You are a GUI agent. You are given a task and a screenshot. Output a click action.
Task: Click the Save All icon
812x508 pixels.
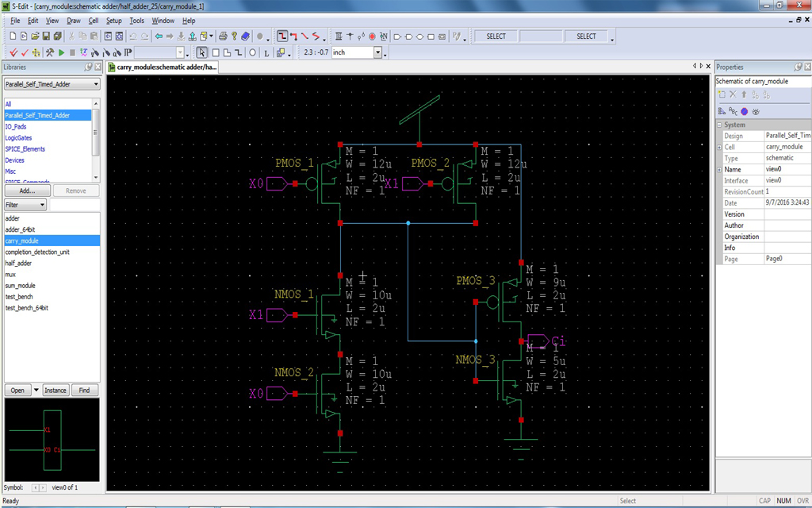pyautogui.click(x=57, y=37)
